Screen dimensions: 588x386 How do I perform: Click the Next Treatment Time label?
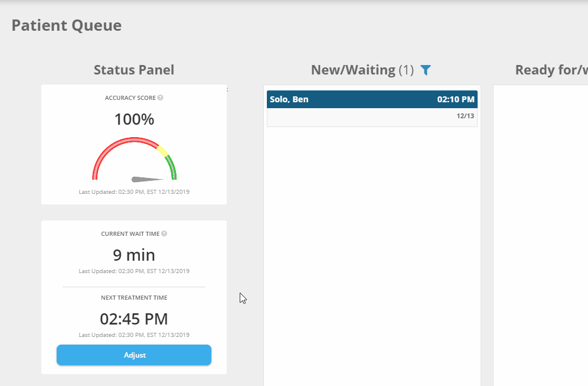click(134, 297)
